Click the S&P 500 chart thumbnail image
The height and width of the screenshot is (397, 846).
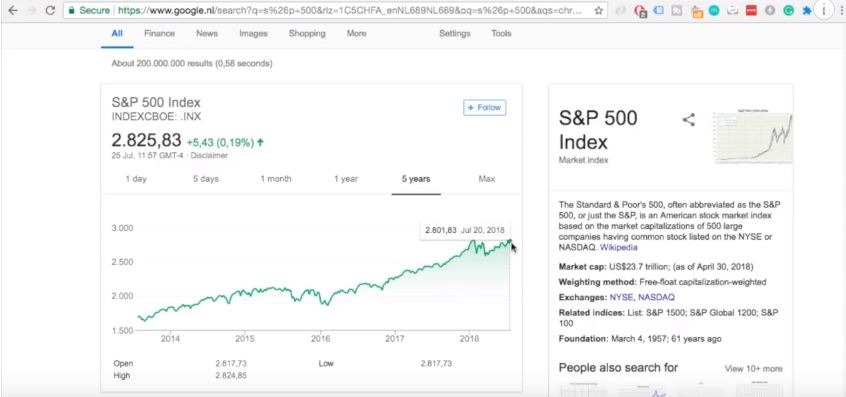[753, 136]
